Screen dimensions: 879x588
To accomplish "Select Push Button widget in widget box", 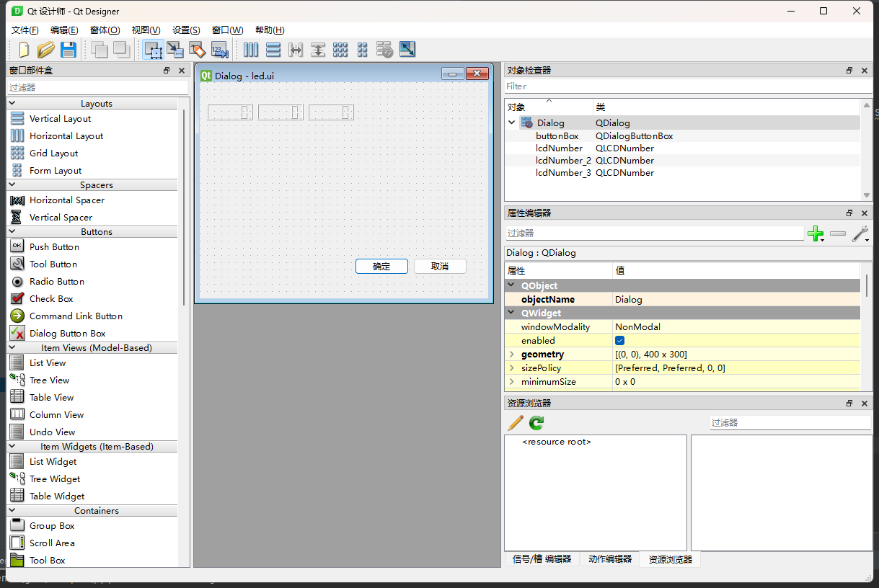I will coord(54,246).
